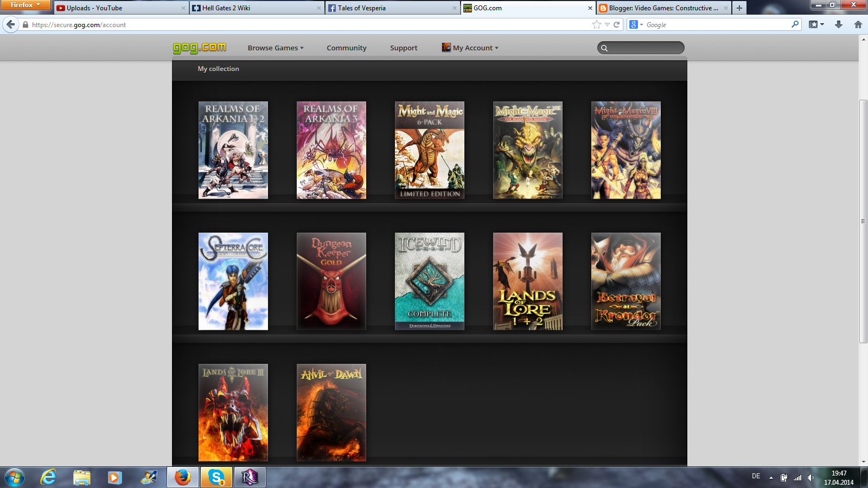This screenshot has height=488, width=868.
Task: Click the volume icon in the system tray
Action: point(810,478)
